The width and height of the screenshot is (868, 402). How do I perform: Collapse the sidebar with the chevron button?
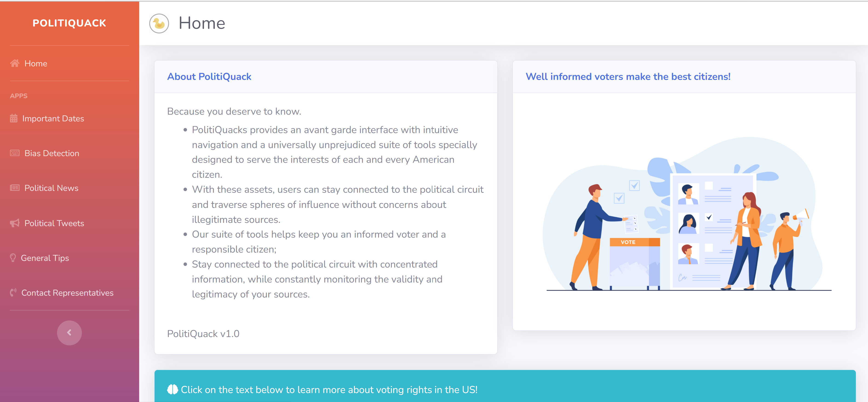point(69,333)
